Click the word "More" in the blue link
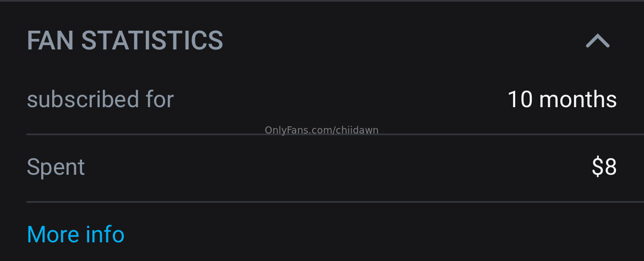Screen dimensions: 644x261 (x=52, y=235)
